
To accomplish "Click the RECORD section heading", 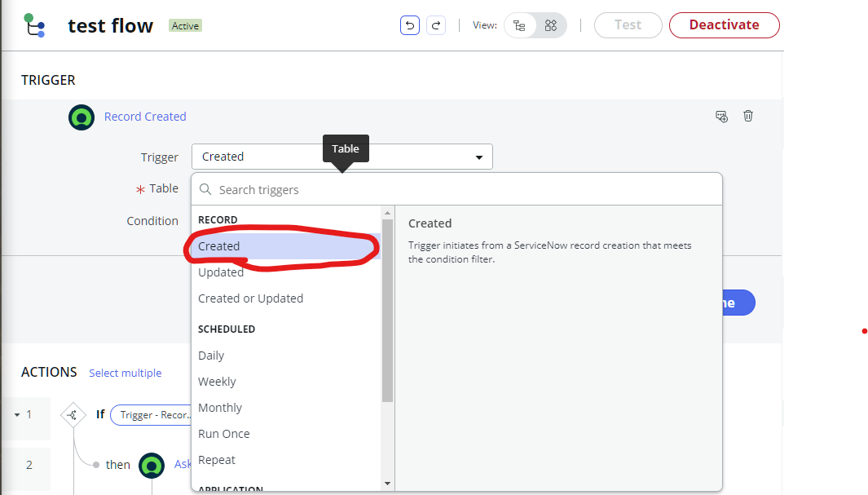I will [x=218, y=220].
